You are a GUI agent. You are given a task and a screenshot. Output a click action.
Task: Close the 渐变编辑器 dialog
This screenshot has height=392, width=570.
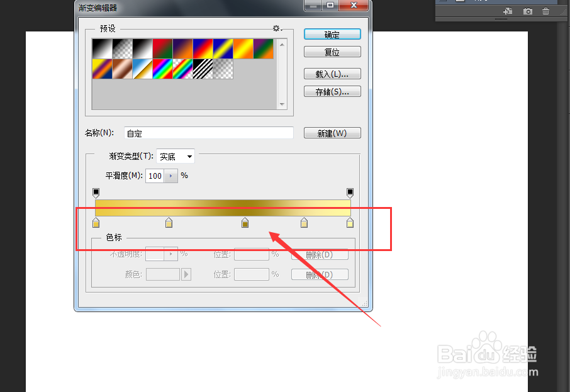click(354, 6)
